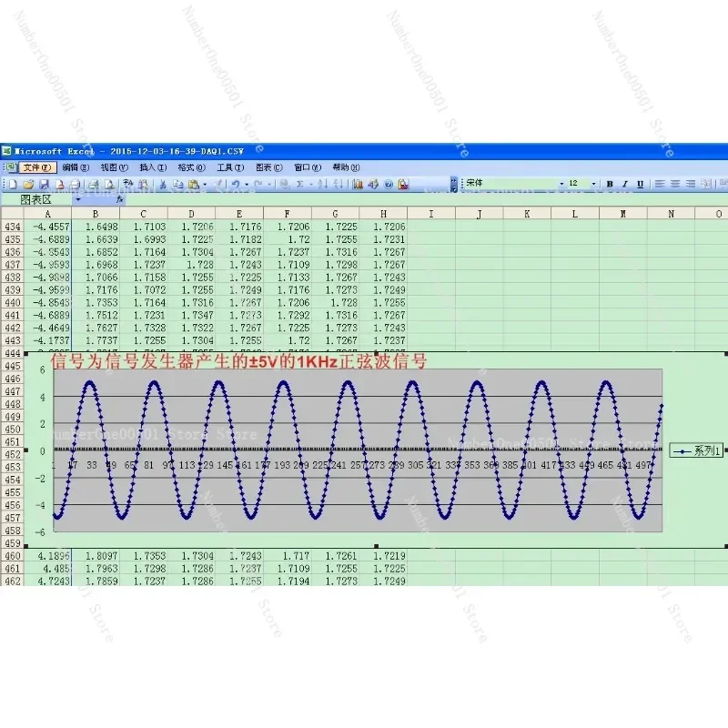Expand the font name dropdown showing 宋体
Viewport: 728px width, 728px height.
pyautogui.click(x=561, y=184)
